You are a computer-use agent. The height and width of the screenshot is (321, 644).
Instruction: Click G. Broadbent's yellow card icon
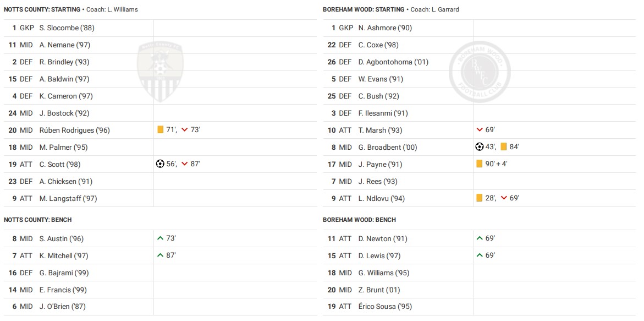pyautogui.click(x=504, y=147)
